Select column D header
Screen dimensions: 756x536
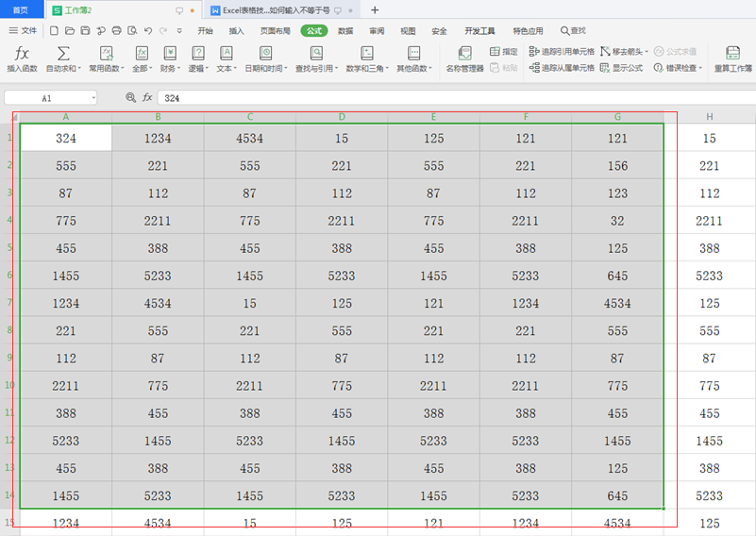pyautogui.click(x=342, y=117)
